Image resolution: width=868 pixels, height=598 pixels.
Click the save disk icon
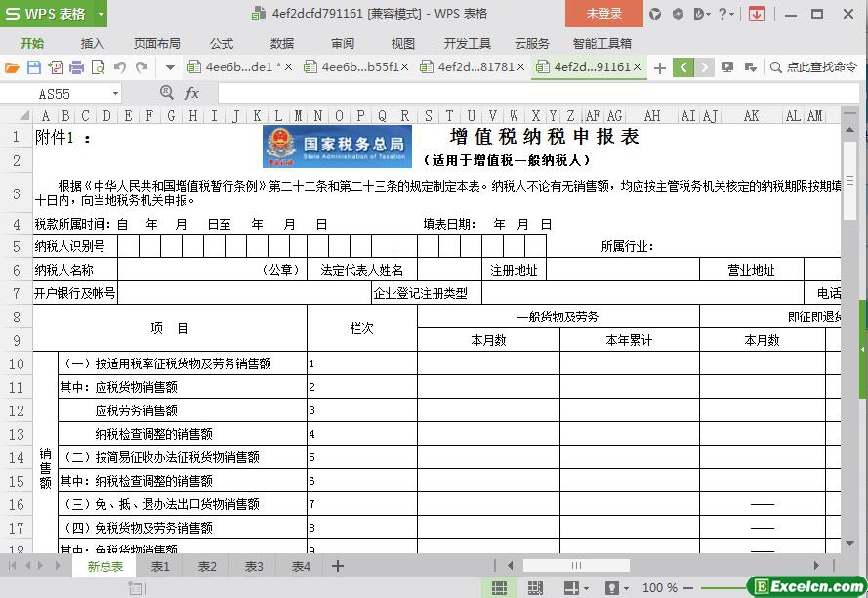click(33, 67)
